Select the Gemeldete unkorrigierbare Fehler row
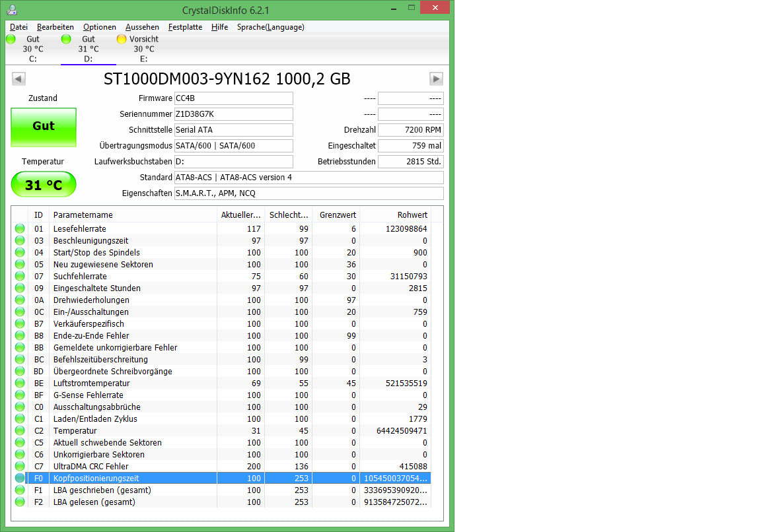The height and width of the screenshot is (532, 761). [x=221, y=348]
